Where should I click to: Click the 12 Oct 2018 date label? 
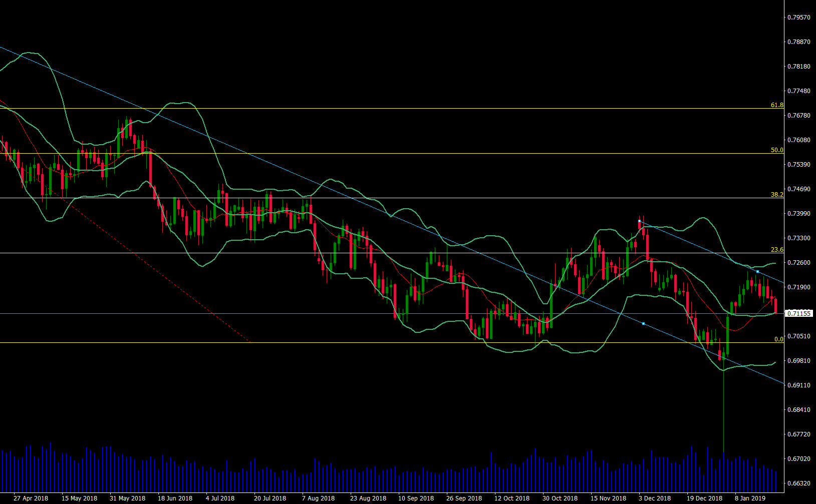[x=512, y=498]
